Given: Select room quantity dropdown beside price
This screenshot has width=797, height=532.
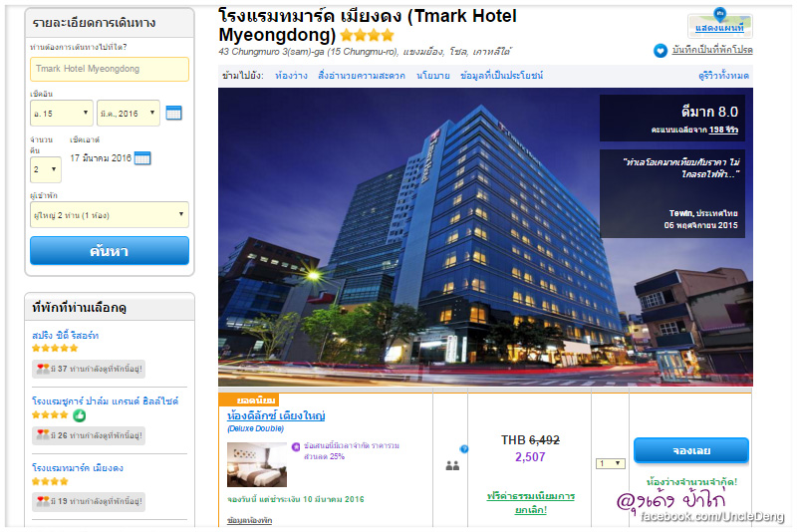Looking at the screenshot, I should pos(611,463).
